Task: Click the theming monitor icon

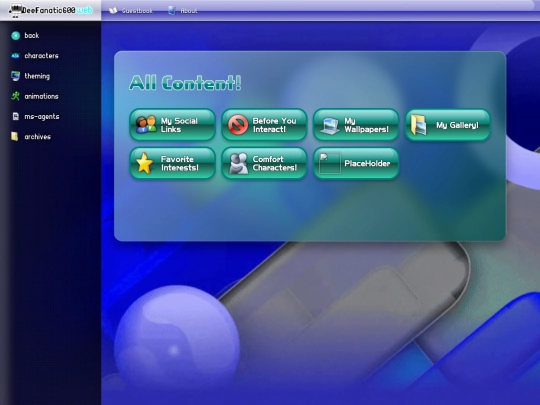Action: click(15, 76)
